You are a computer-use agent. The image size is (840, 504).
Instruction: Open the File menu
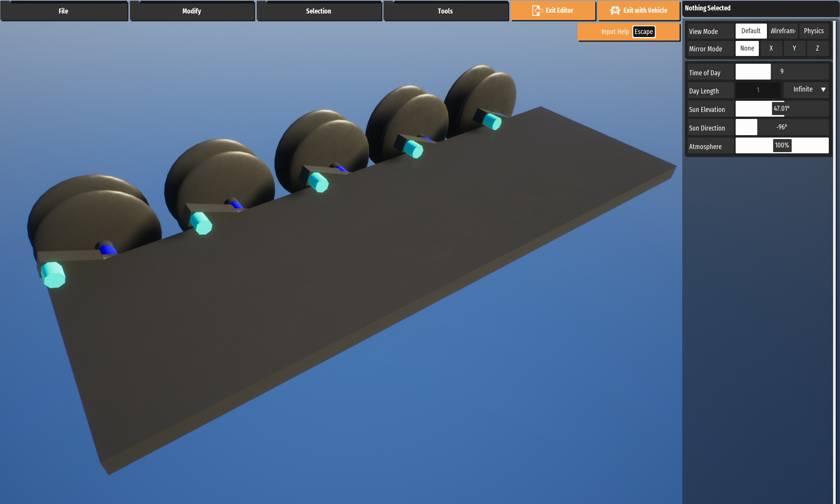pyautogui.click(x=64, y=11)
